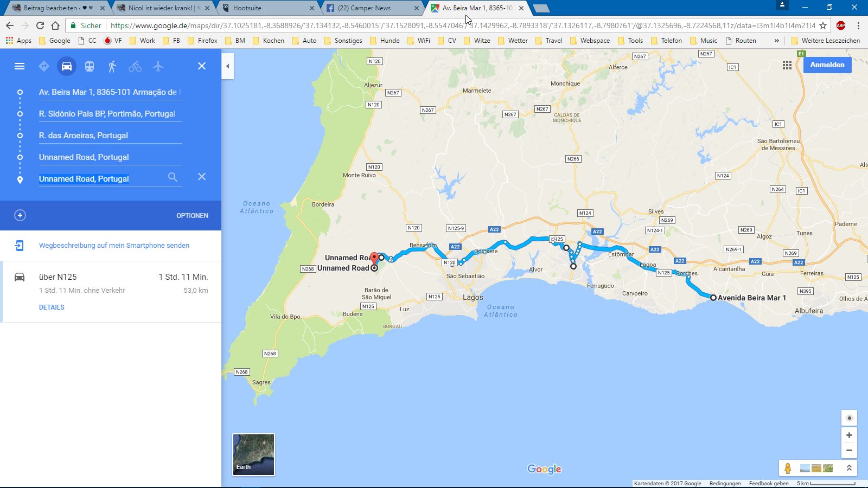This screenshot has height=488, width=868.
Task: Zoom out on the map
Action: tap(850, 451)
